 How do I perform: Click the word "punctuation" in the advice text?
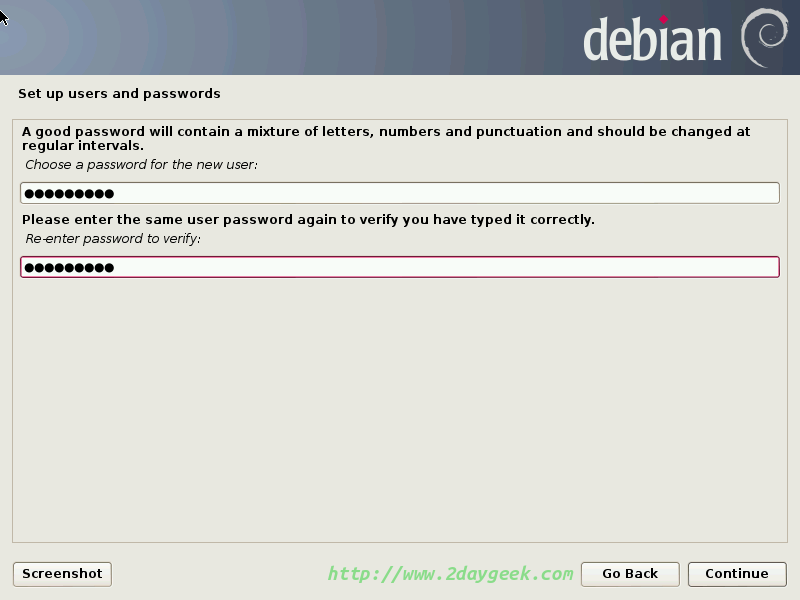(x=519, y=132)
